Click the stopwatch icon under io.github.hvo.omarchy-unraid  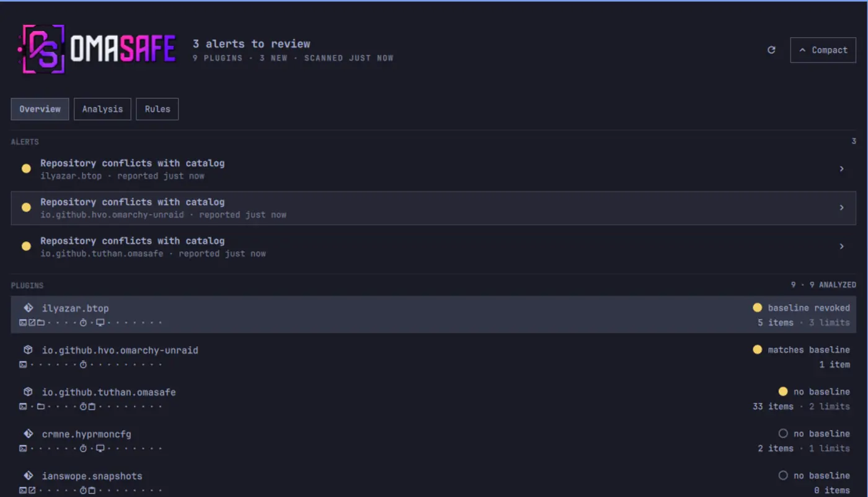coord(83,364)
